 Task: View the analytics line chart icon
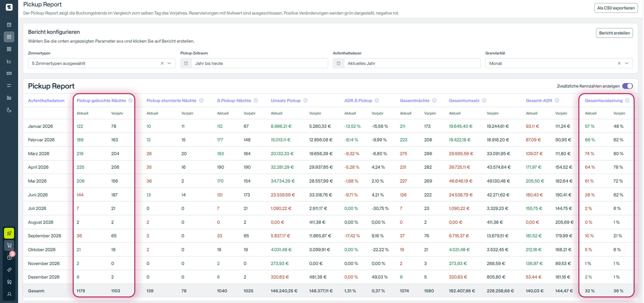9,61
